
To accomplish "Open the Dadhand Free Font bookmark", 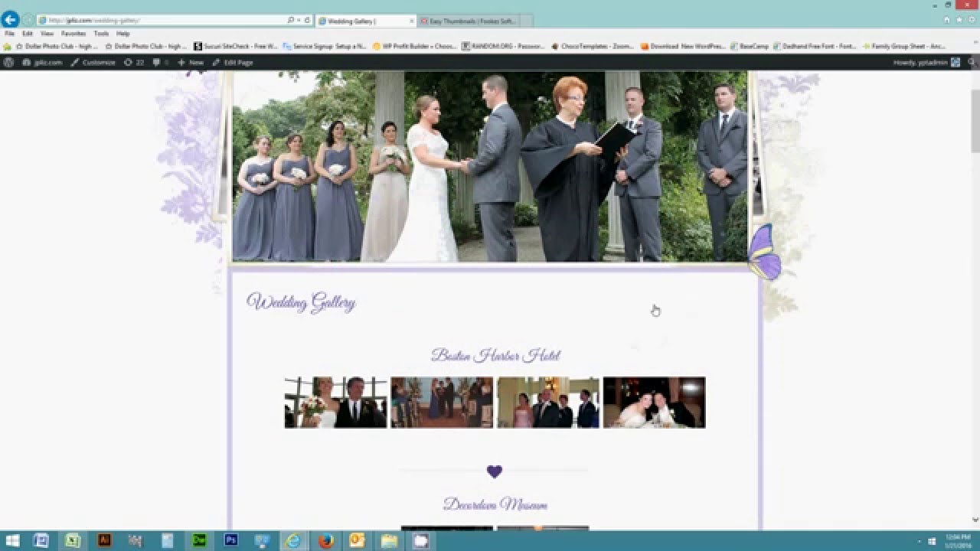I will pos(815,46).
